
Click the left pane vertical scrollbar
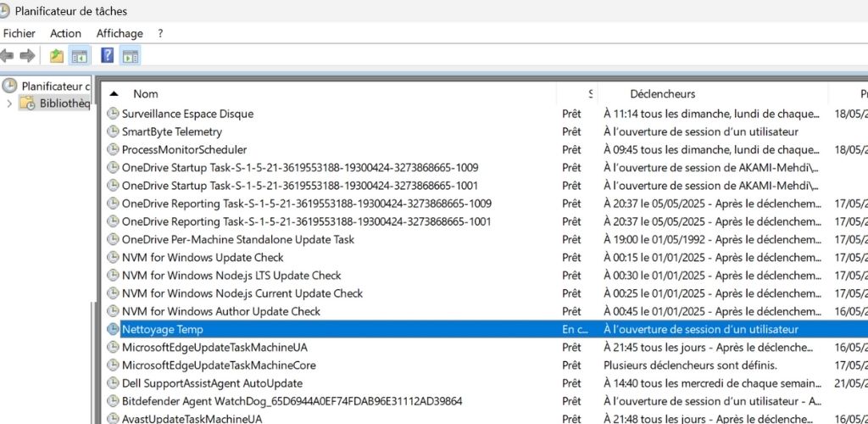92,365
